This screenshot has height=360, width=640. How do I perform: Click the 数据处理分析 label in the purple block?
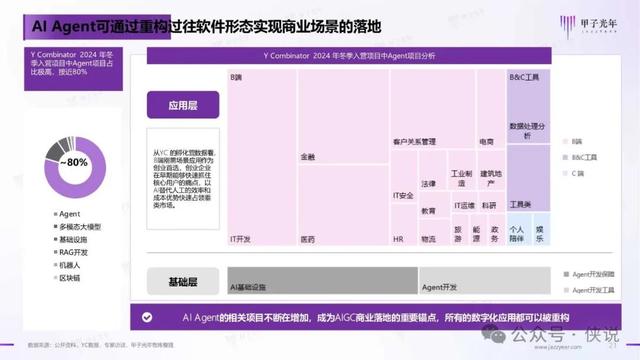click(x=527, y=131)
